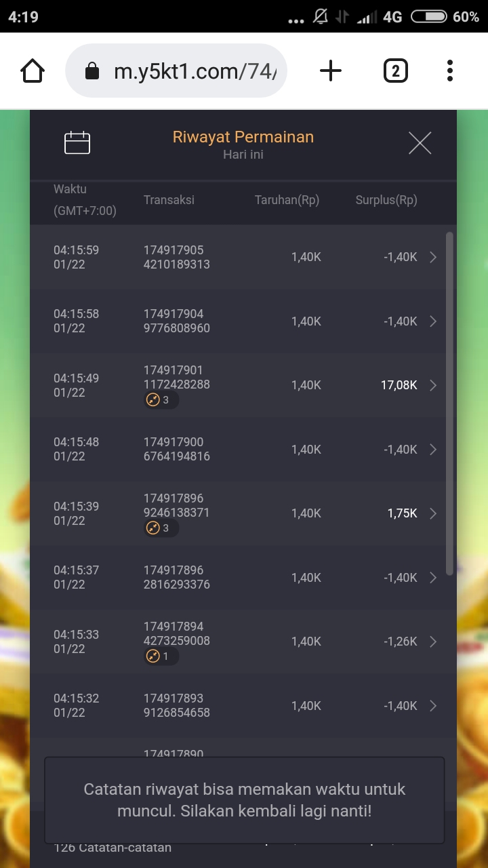Viewport: 488px width, 868px height.
Task: Expand the 17,08K surplus row chevron
Action: pos(433,385)
